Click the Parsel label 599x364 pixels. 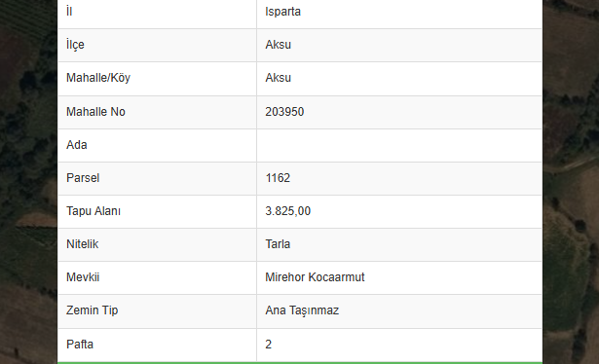[83, 178]
